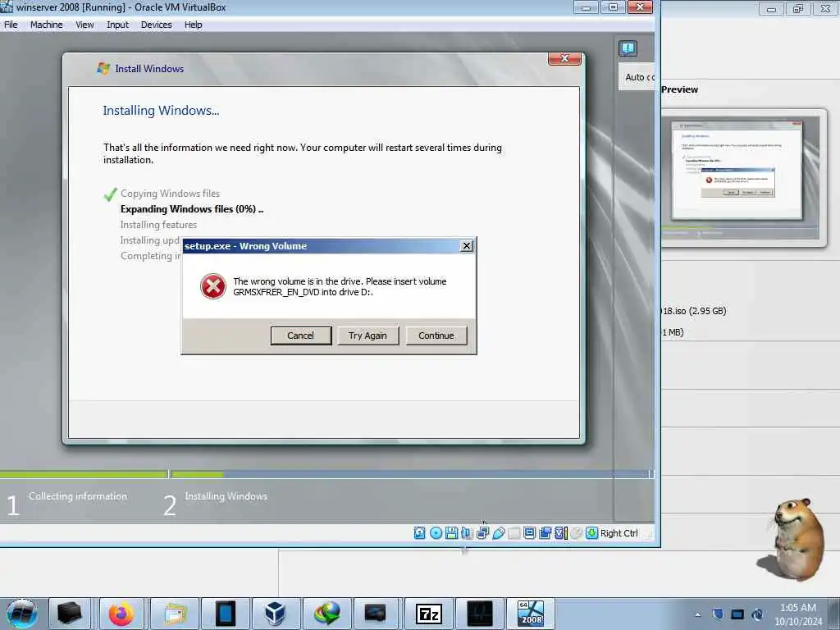The image size is (840, 630).
Task: Click the display settings status icon
Action: click(529, 533)
